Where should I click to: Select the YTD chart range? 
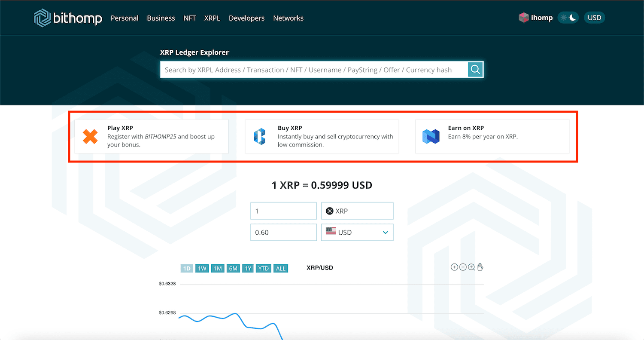click(x=263, y=269)
